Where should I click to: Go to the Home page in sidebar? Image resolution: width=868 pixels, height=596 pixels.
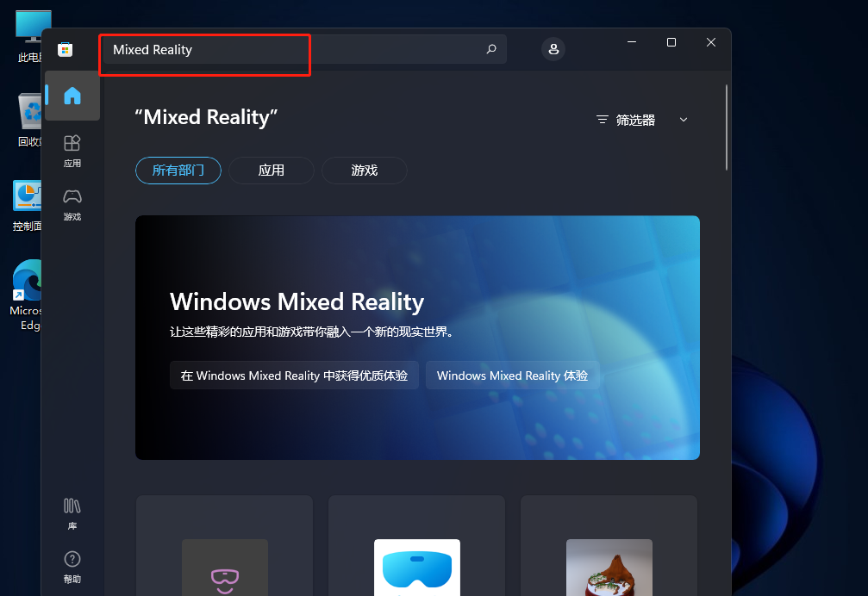click(x=72, y=96)
